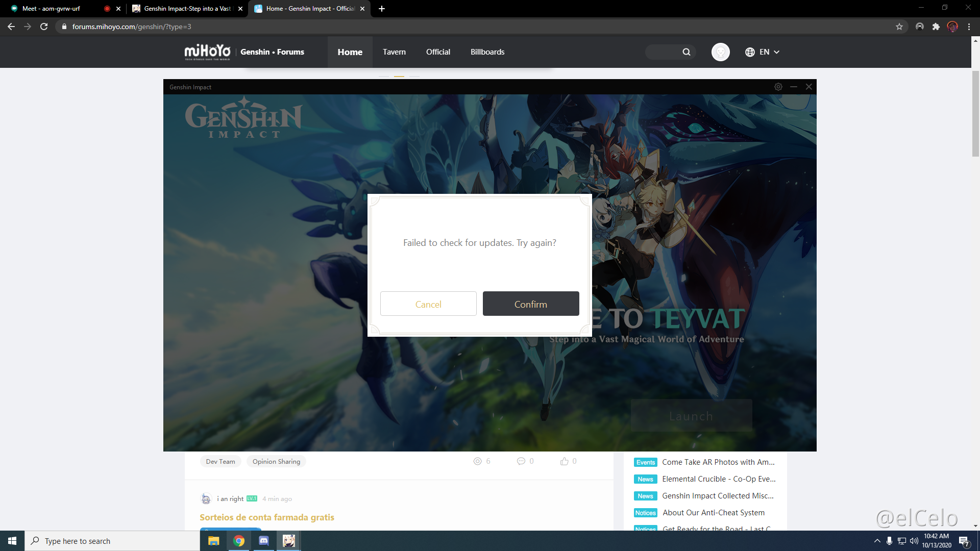Open the user avatar profile icon
This screenshot has height=551, width=980.
tap(720, 52)
